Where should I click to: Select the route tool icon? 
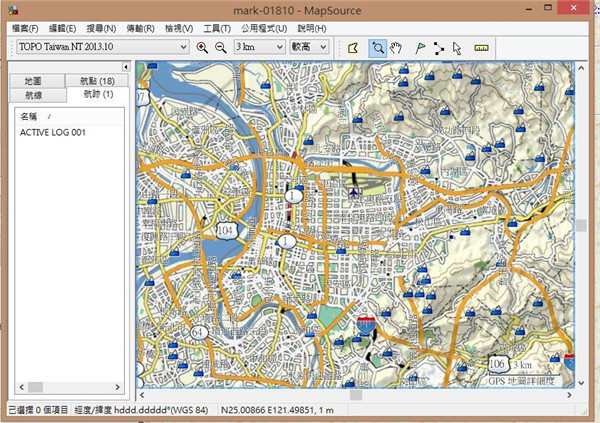tap(439, 48)
